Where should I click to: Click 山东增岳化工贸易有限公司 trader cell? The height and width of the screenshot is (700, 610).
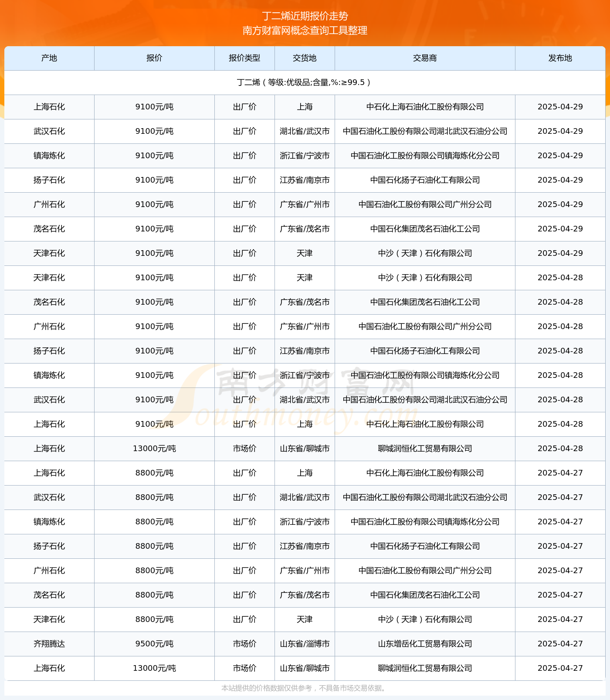pyautogui.click(x=425, y=644)
